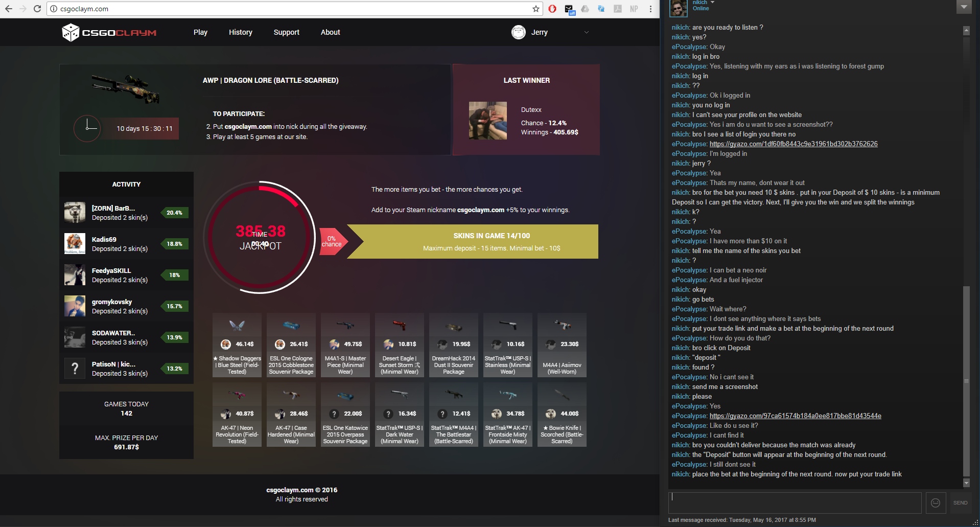Screen dimensions: 980x527
Task: Reload the csgoclaym.com page
Action: [37, 9]
